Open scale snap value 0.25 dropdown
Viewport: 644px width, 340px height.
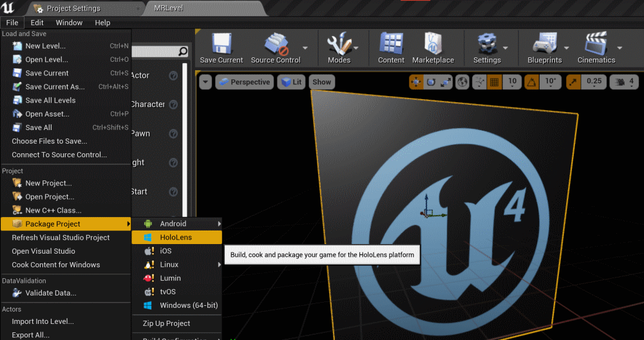click(594, 82)
